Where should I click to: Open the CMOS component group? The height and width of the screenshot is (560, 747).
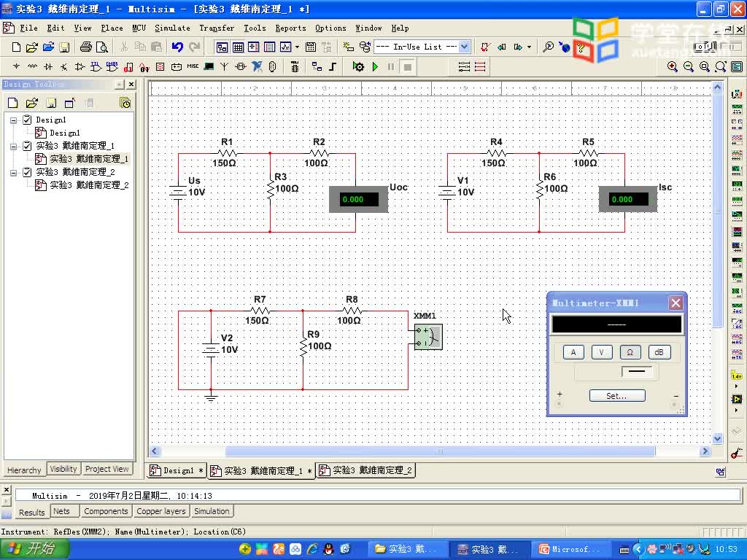point(112,66)
